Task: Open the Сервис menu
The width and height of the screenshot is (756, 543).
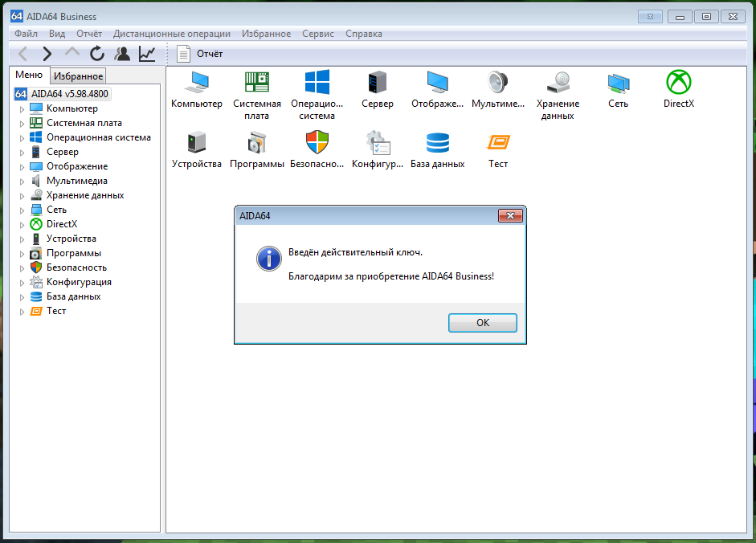Action: 318,34
